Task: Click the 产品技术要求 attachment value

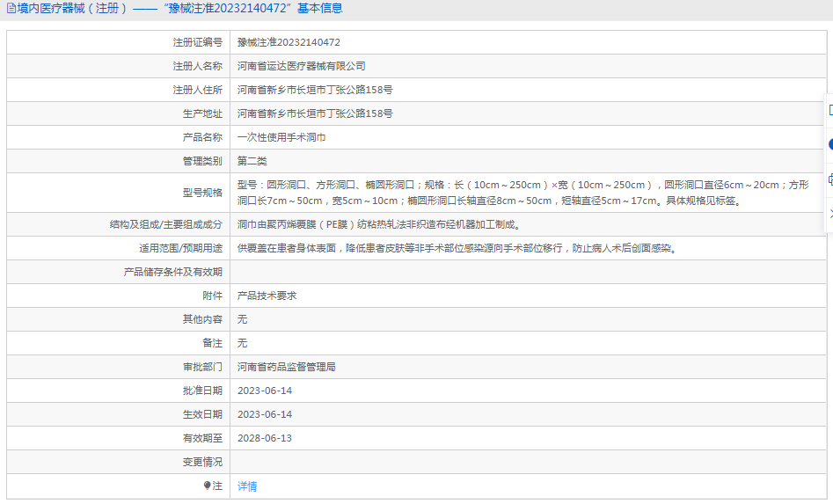Action: coord(267,296)
